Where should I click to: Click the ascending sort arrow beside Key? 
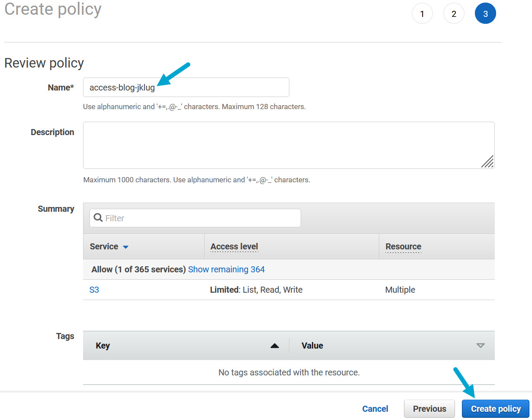(x=274, y=346)
